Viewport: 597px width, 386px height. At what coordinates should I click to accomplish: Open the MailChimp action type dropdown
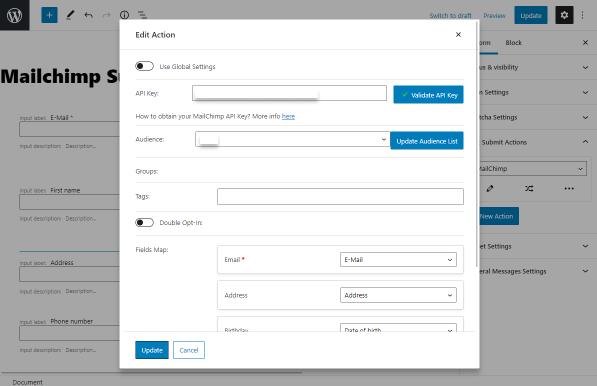[x=533, y=169]
